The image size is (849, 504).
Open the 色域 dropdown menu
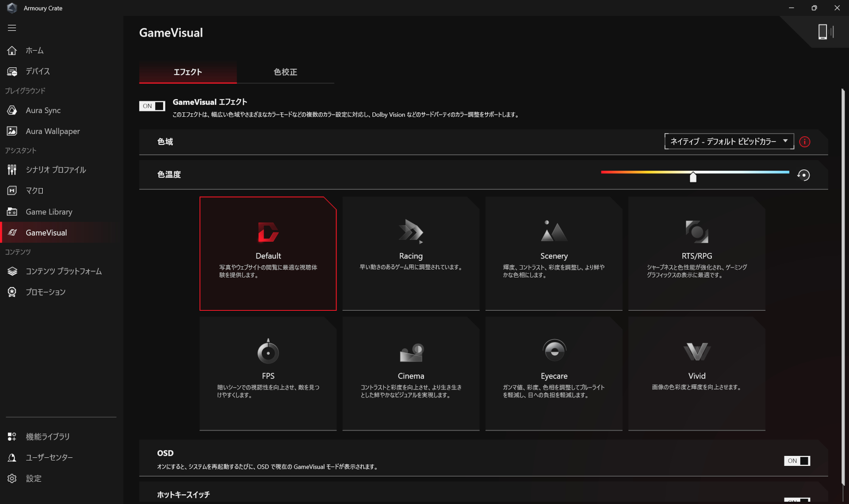(x=728, y=141)
